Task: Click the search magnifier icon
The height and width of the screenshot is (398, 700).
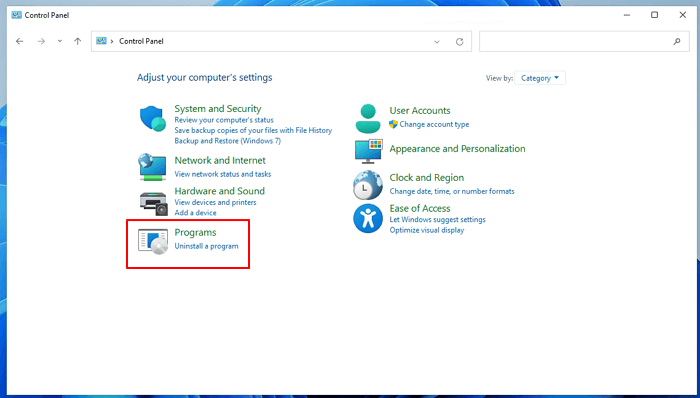Action: click(x=677, y=41)
